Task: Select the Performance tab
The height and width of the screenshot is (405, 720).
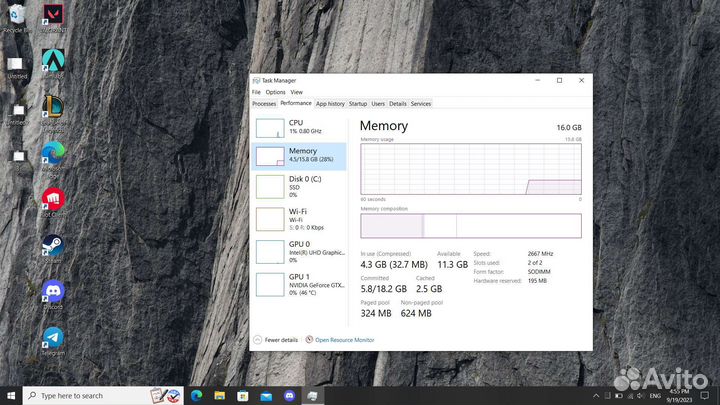Action: [x=296, y=103]
